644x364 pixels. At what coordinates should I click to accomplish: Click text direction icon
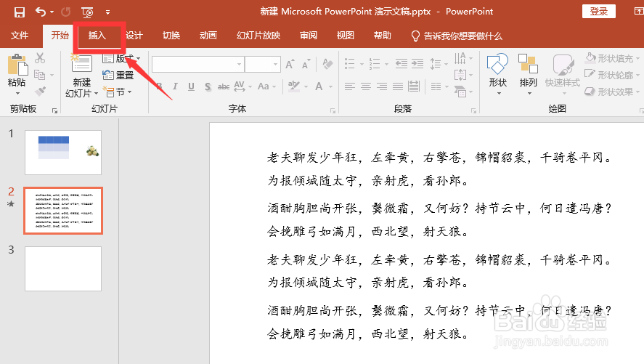coord(460,58)
